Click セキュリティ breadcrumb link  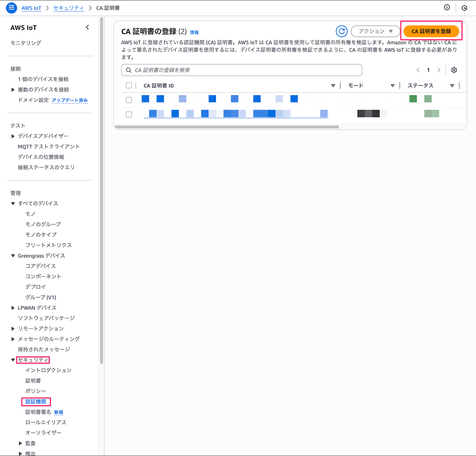tap(69, 8)
